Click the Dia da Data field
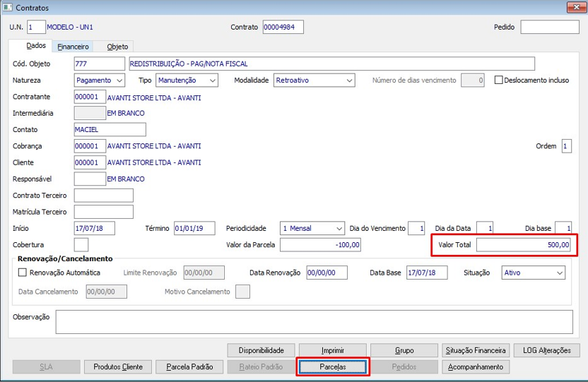Viewport: 588px width, 382px height. [485, 229]
